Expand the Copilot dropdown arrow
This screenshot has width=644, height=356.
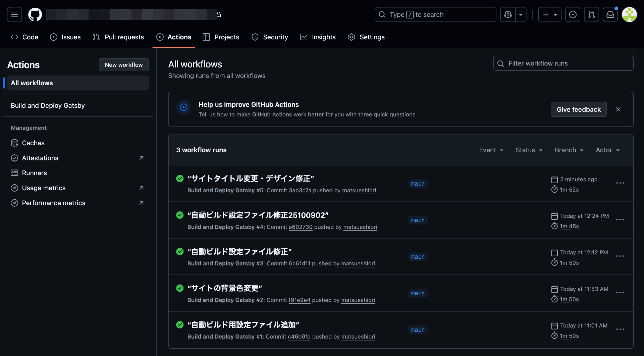point(521,14)
